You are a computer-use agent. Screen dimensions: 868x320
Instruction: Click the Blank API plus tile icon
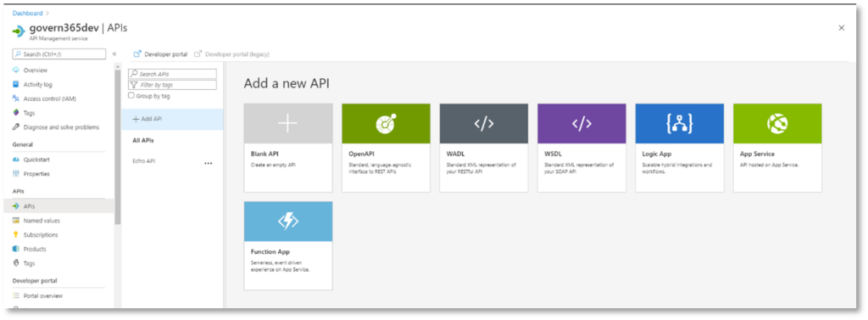[288, 124]
